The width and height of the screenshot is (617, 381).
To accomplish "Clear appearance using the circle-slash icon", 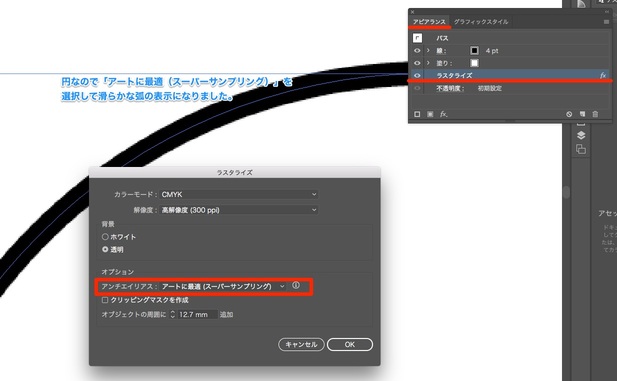I will click(x=569, y=114).
